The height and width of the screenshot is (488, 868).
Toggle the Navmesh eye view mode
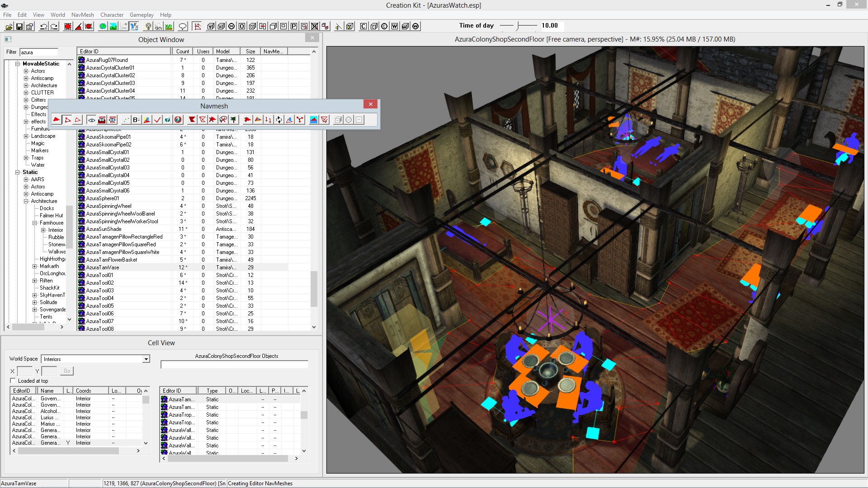91,120
